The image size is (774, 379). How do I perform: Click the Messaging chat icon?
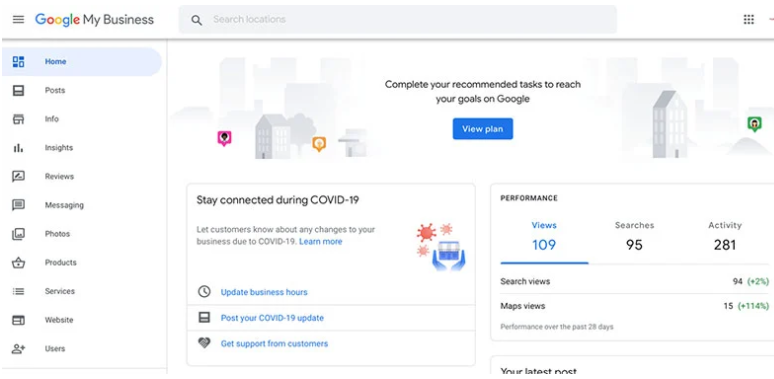(18, 205)
